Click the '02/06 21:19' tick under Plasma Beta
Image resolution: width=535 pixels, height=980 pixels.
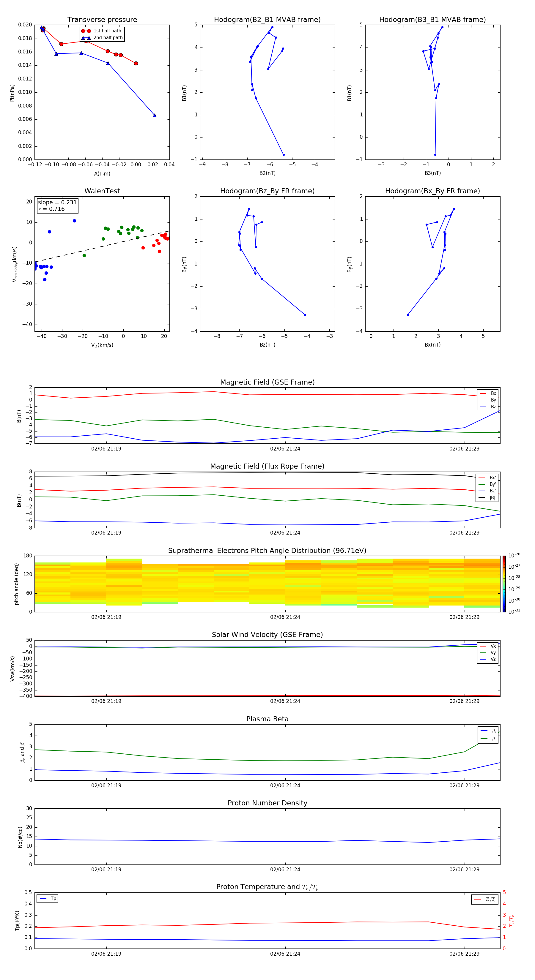click(106, 785)
